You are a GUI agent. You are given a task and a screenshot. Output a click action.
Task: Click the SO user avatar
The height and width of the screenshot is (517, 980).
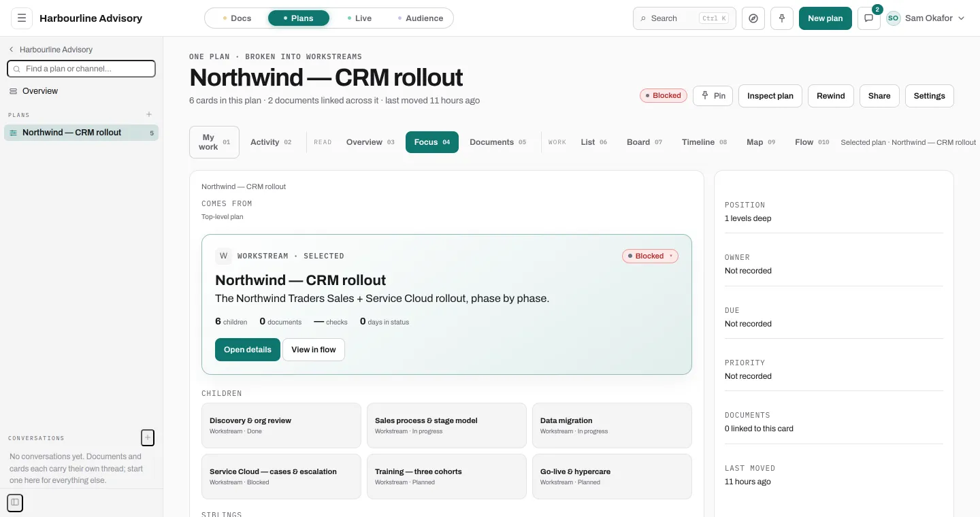coord(893,18)
